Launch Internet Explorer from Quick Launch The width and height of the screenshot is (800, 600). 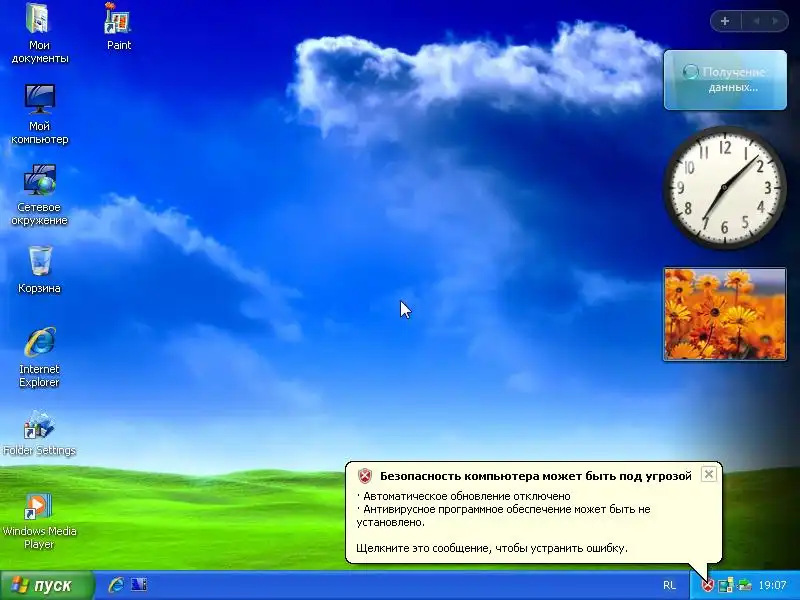(116, 585)
